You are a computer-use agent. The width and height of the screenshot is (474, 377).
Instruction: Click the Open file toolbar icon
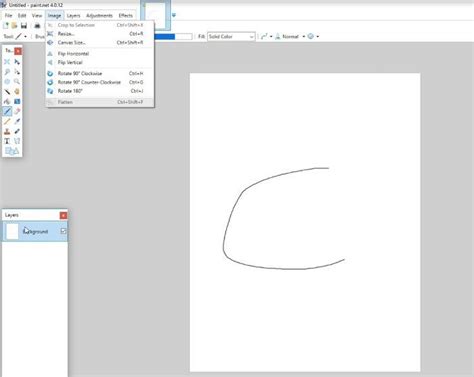(x=14, y=26)
